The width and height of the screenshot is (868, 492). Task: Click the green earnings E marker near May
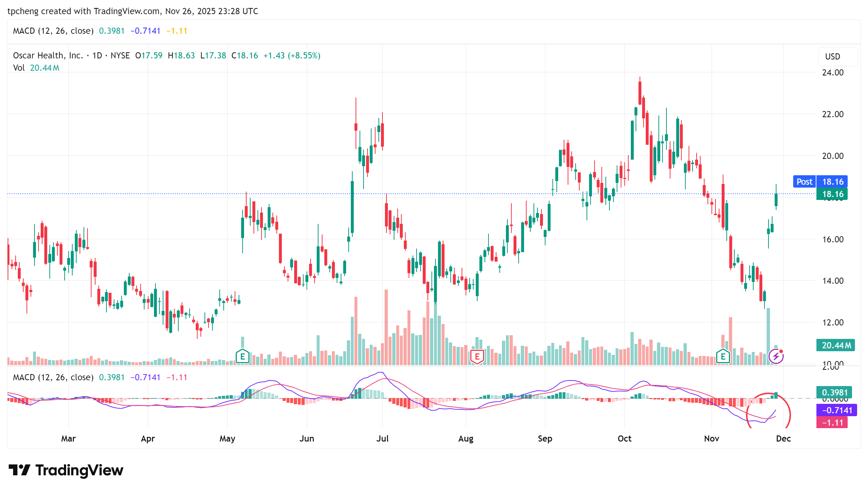point(242,356)
